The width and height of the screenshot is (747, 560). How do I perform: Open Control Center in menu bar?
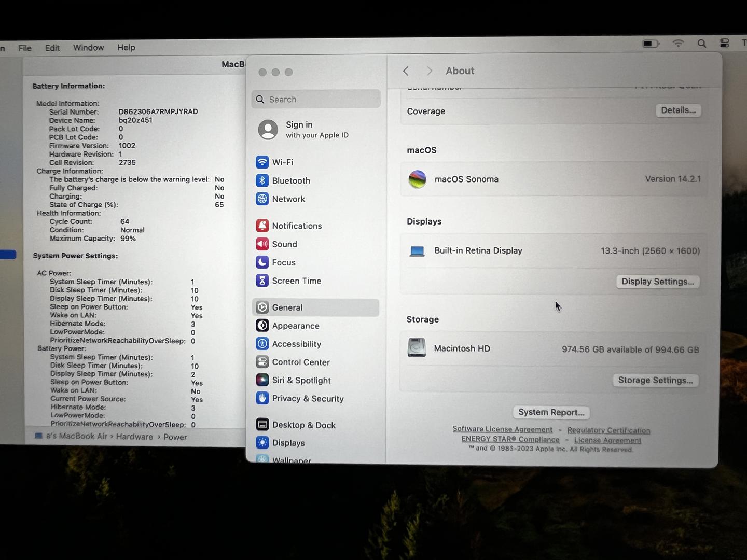point(725,43)
